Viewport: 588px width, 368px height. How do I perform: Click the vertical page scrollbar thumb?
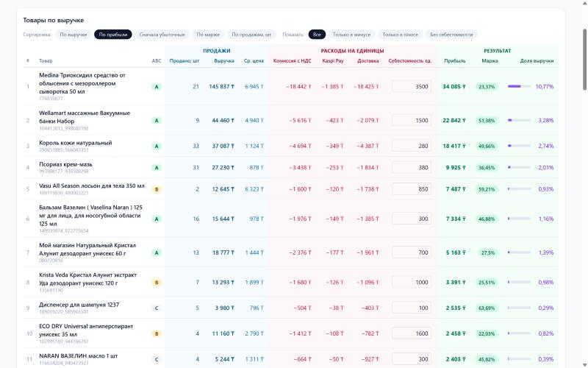point(584,60)
